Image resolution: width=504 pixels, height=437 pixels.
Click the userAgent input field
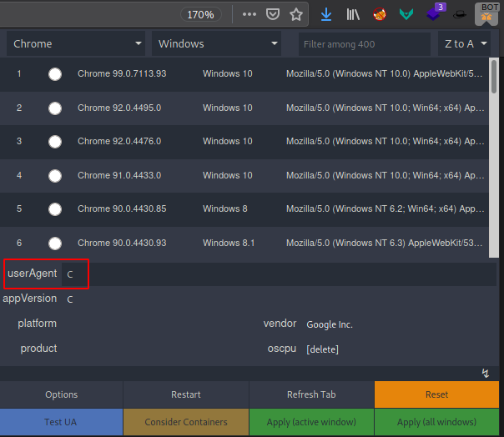point(279,274)
